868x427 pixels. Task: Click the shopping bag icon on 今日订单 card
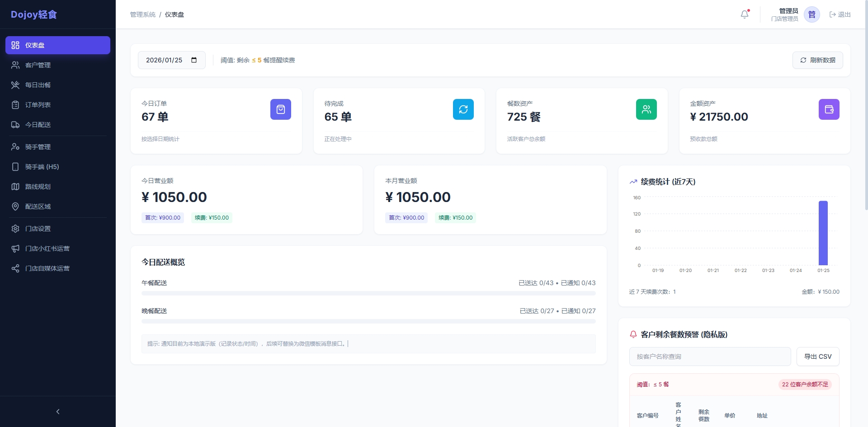(280, 109)
